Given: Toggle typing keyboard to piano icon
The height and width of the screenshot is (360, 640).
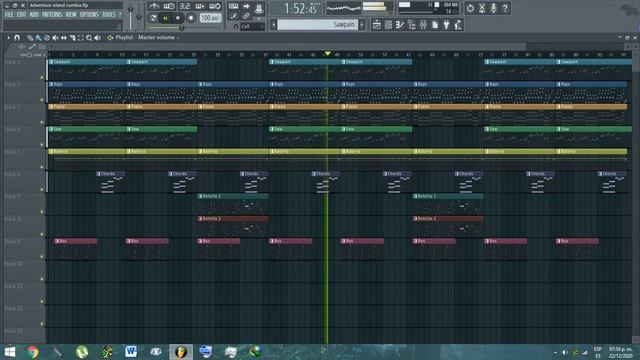Looking at the screenshot, I should coord(233,6).
